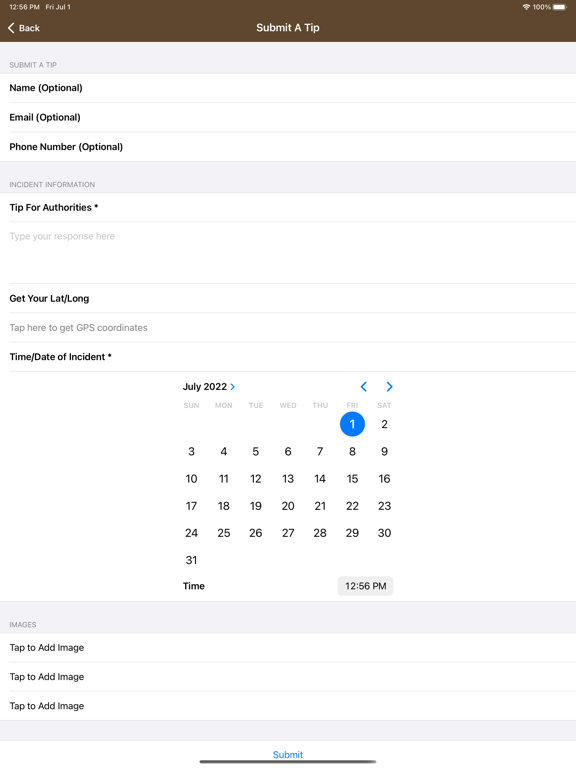
Task: Tap the Get Your Lat/Long label
Action: click(49, 298)
